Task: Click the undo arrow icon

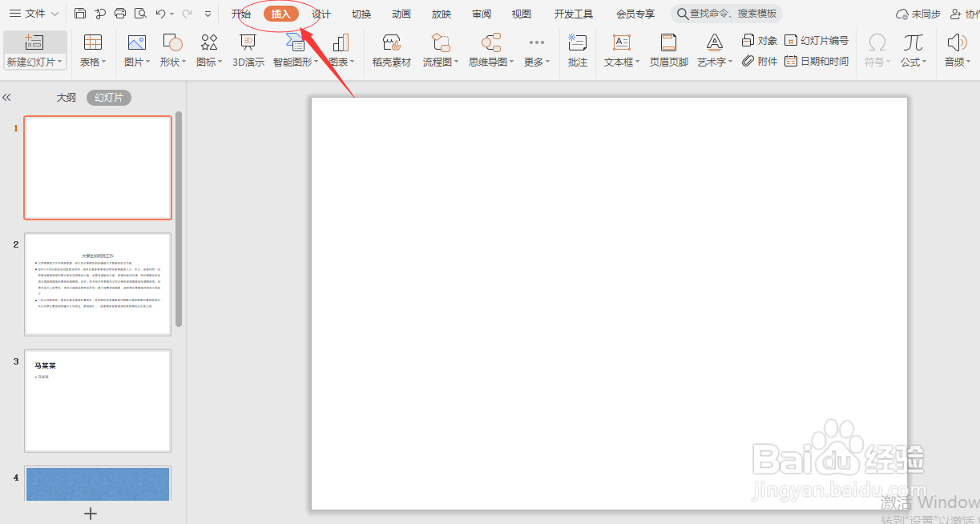Action: pos(161,14)
